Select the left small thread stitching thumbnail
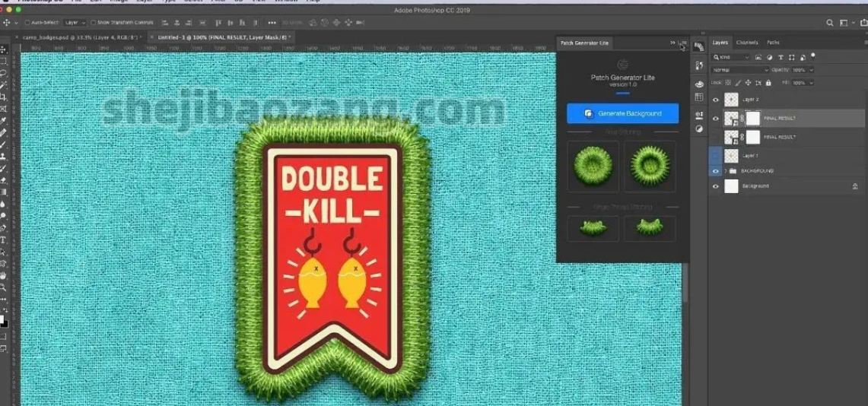This screenshot has width=868, height=406. point(593,228)
